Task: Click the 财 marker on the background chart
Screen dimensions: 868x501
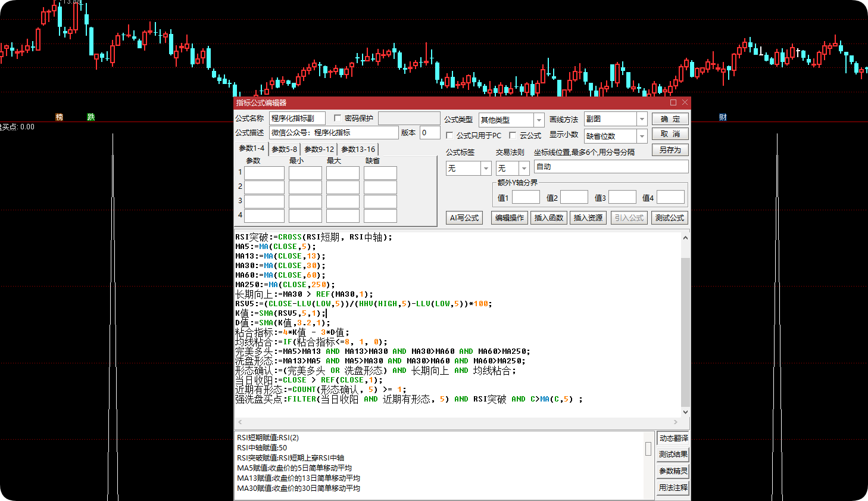Action: tap(723, 117)
